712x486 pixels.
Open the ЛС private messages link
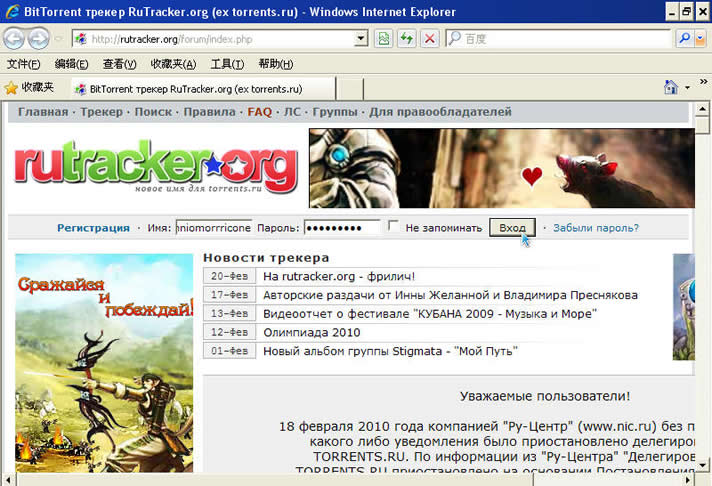292,112
